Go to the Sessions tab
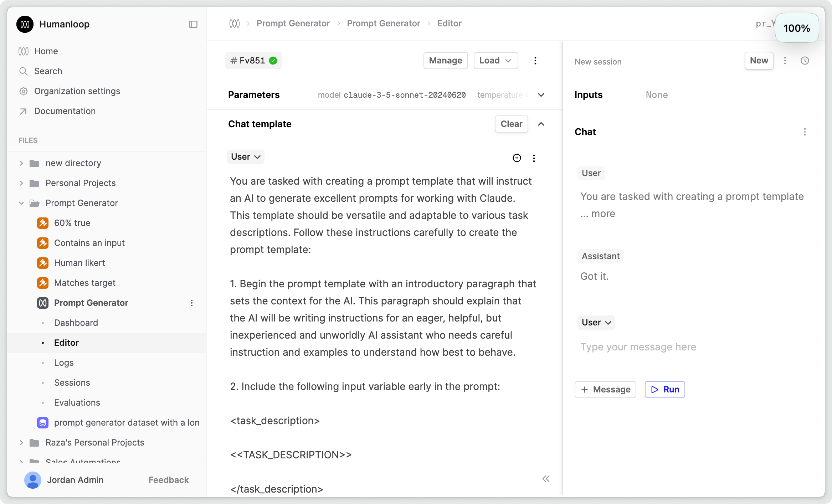The height and width of the screenshot is (504, 832). (x=72, y=383)
